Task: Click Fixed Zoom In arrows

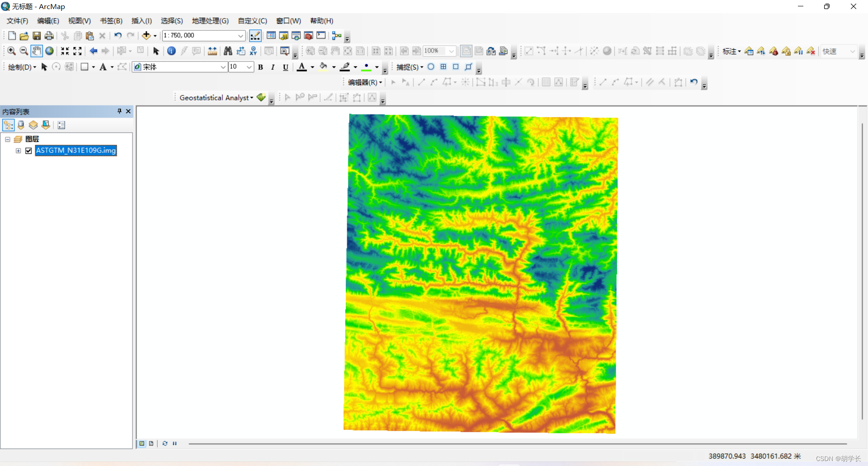Action: (65, 51)
